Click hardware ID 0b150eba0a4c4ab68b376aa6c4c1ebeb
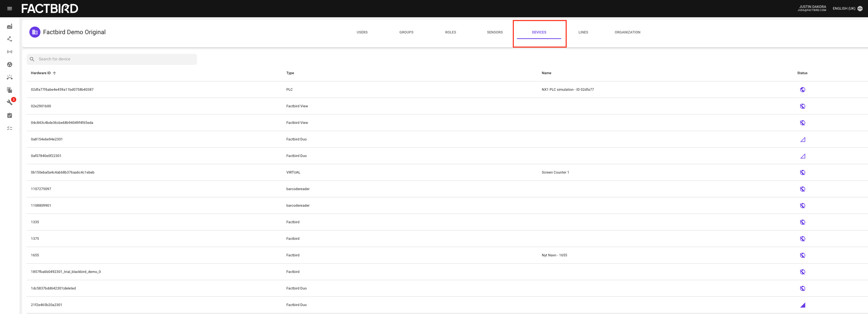This screenshot has width=868, height=314. click(63, 173)
